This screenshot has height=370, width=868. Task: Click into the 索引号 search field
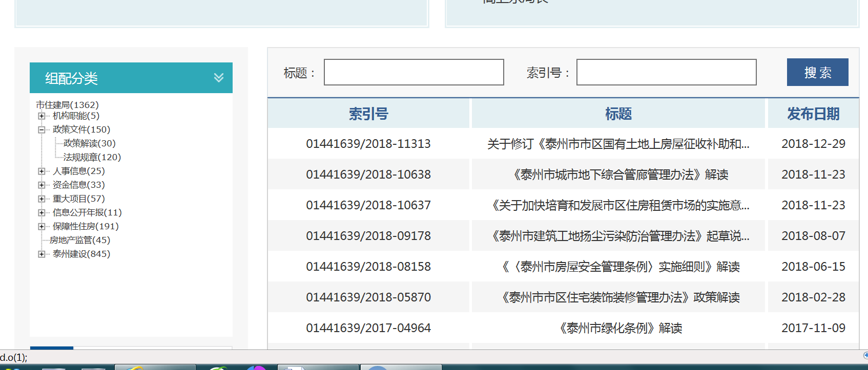[666, 72]
